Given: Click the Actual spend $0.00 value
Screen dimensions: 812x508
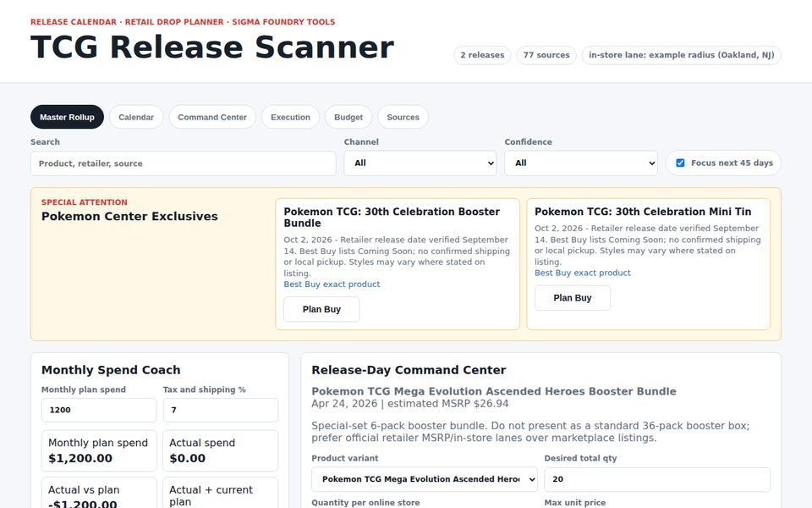Looking at the screenshot, I should (188, 458).
